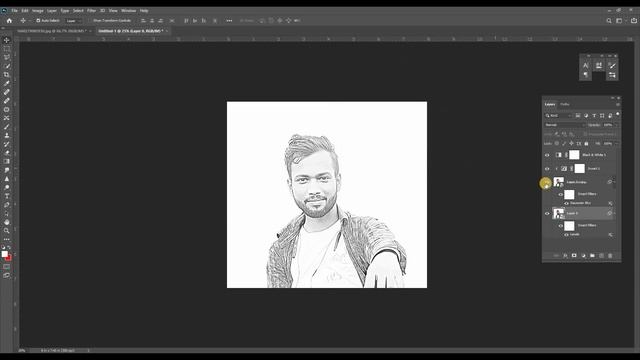Hide the Invert 1 layer
This screenshot has width=640, height=360.
click(x=547, y=169)
